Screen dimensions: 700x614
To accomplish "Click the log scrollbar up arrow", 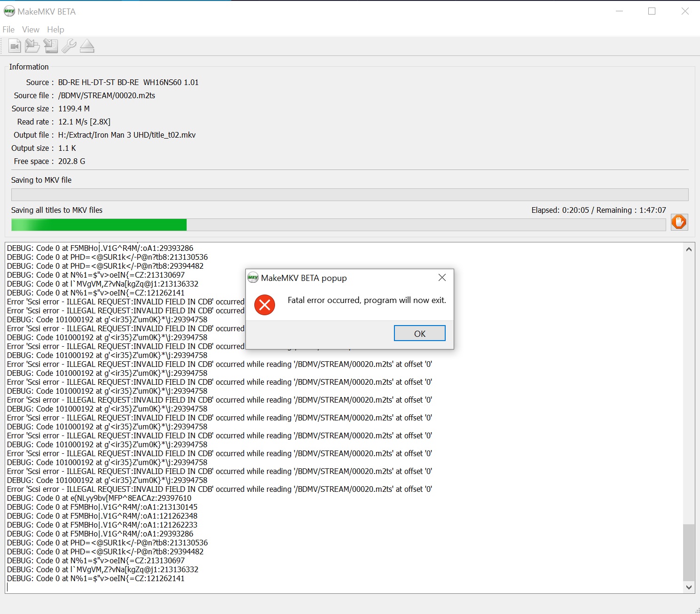I will pos(689,249).
